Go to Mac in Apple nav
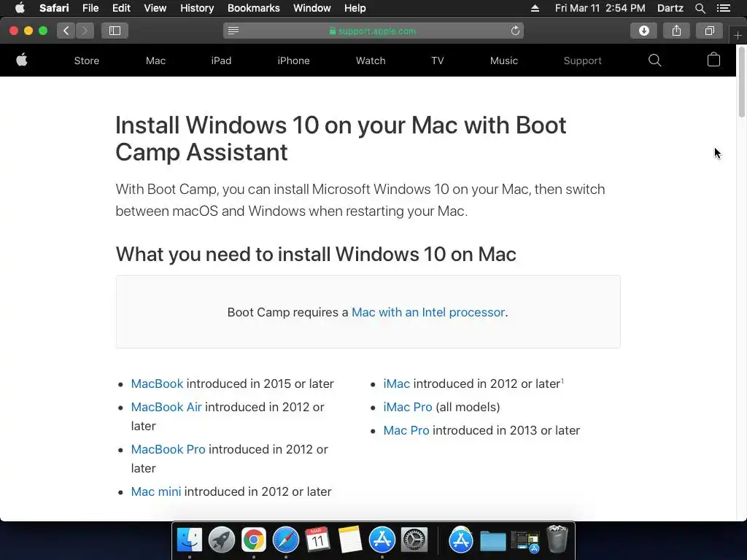747x560 pixels. click(156, 61)
